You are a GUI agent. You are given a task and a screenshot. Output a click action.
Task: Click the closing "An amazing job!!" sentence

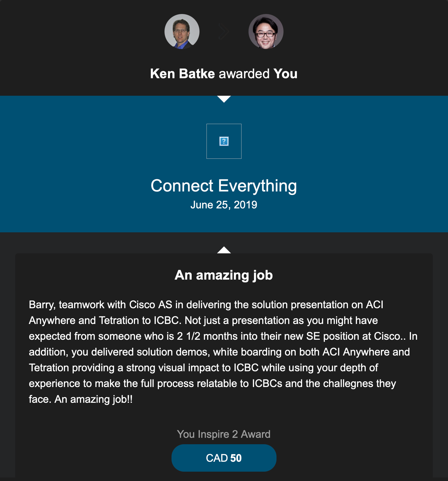click(93, 399)
